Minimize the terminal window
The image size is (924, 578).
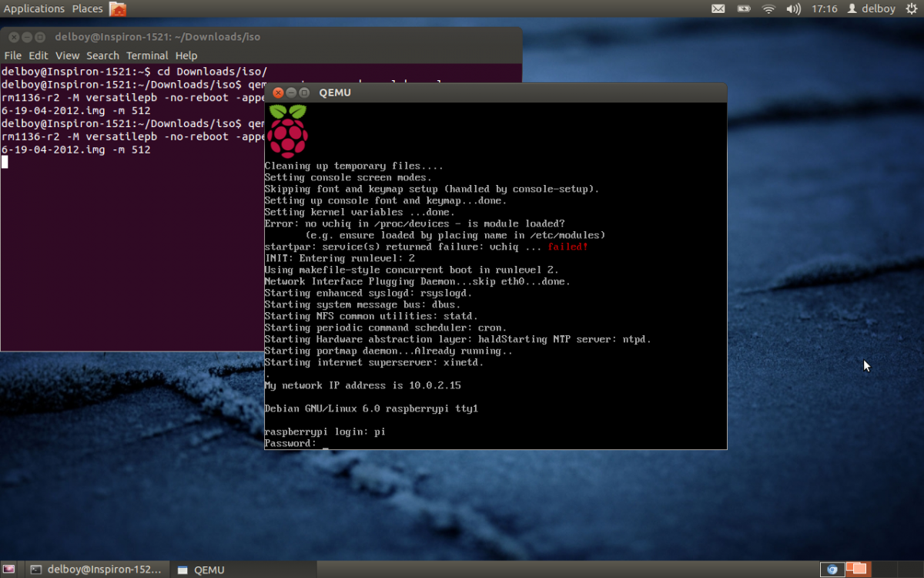click(x=27, y=37)
